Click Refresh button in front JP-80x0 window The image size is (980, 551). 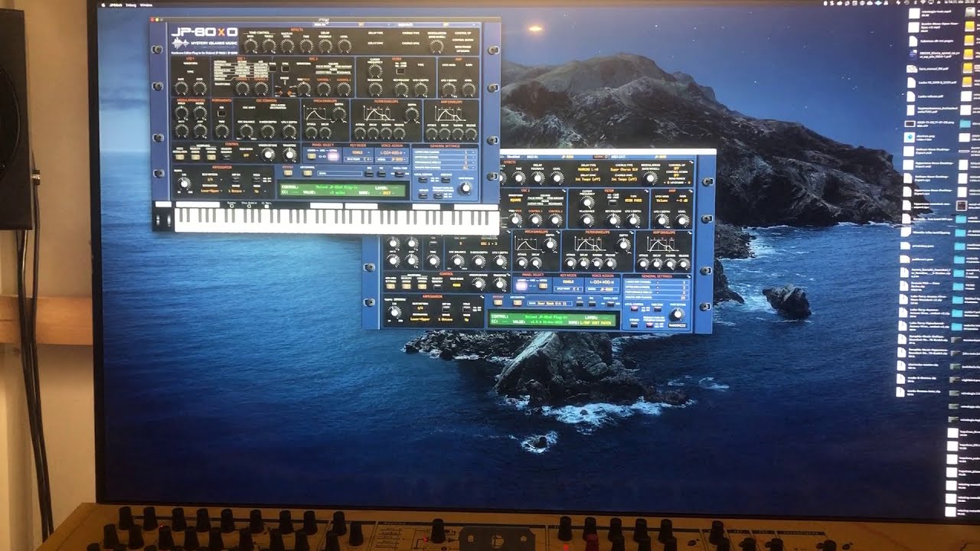pos(288,173)
